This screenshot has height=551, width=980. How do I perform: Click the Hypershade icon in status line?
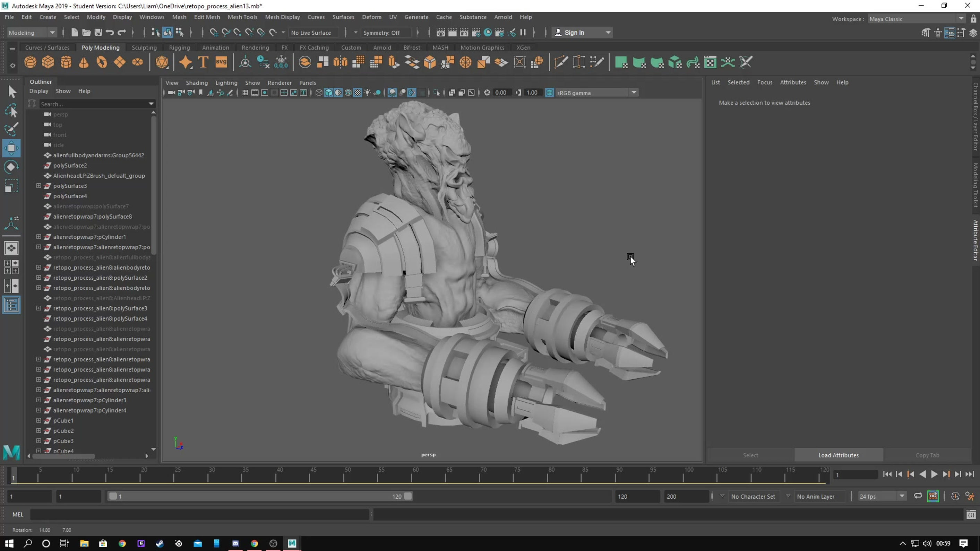pos(488,33)
